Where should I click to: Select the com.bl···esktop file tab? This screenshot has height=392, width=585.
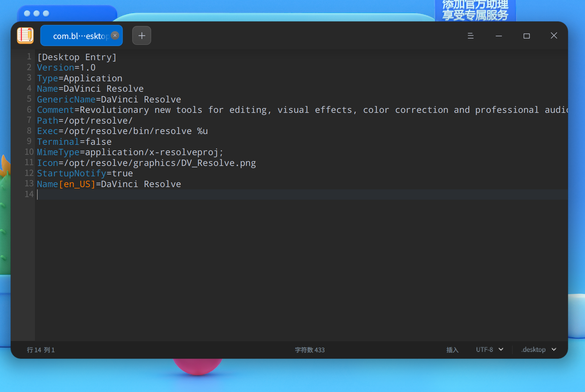81,36
